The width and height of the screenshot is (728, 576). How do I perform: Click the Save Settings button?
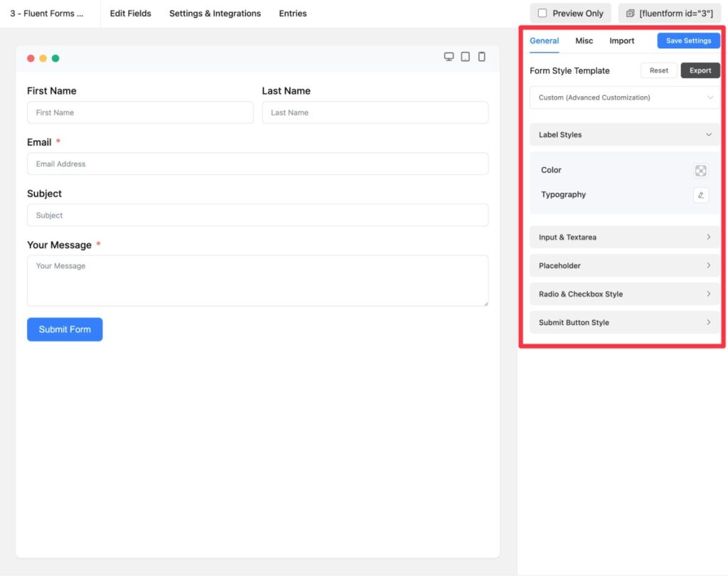tap(687, 41)
